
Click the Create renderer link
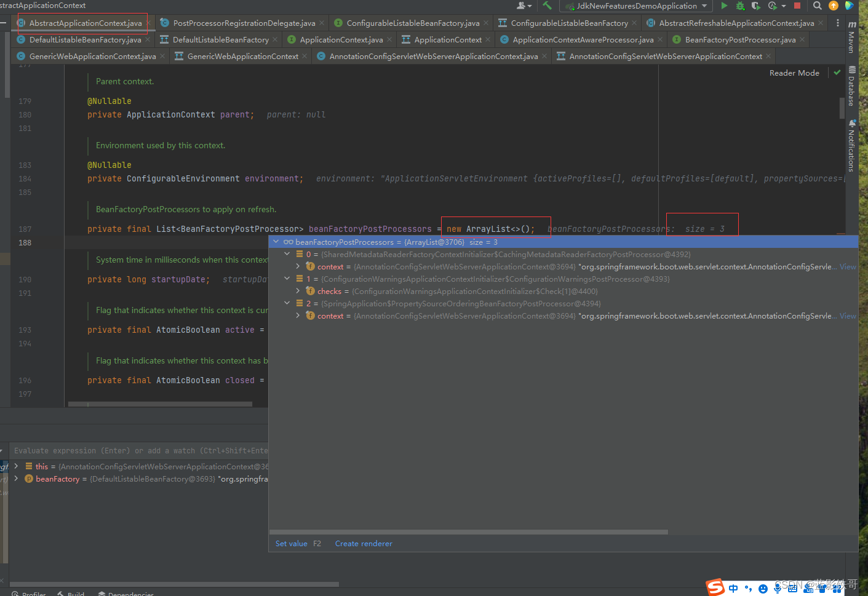(x=364, y=544)
